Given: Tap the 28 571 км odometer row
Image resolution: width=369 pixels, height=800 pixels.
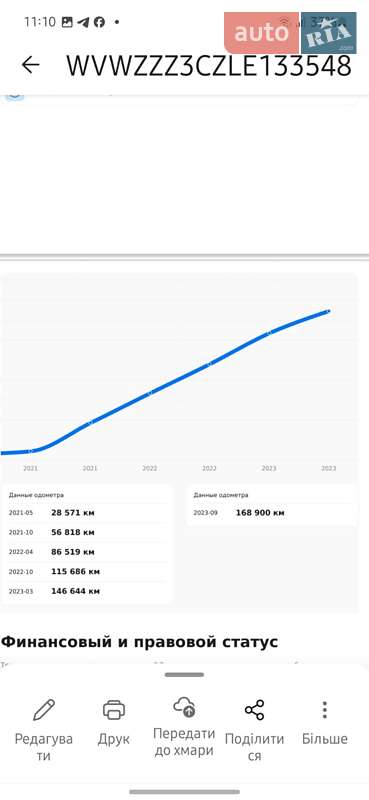Looking at the screenshot, I should pos(87,513).
